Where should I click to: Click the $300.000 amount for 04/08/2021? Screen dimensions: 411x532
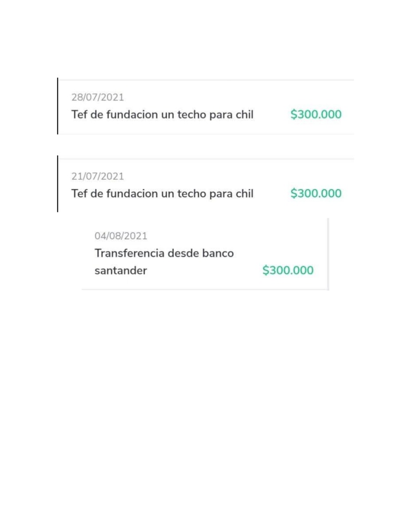[x=288, y=270]
